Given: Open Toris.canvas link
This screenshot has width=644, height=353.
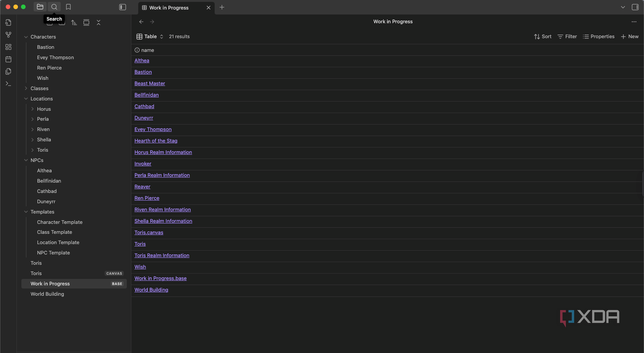Looking at the screenshot, I should pyautogui.click(x=149, y=232).
